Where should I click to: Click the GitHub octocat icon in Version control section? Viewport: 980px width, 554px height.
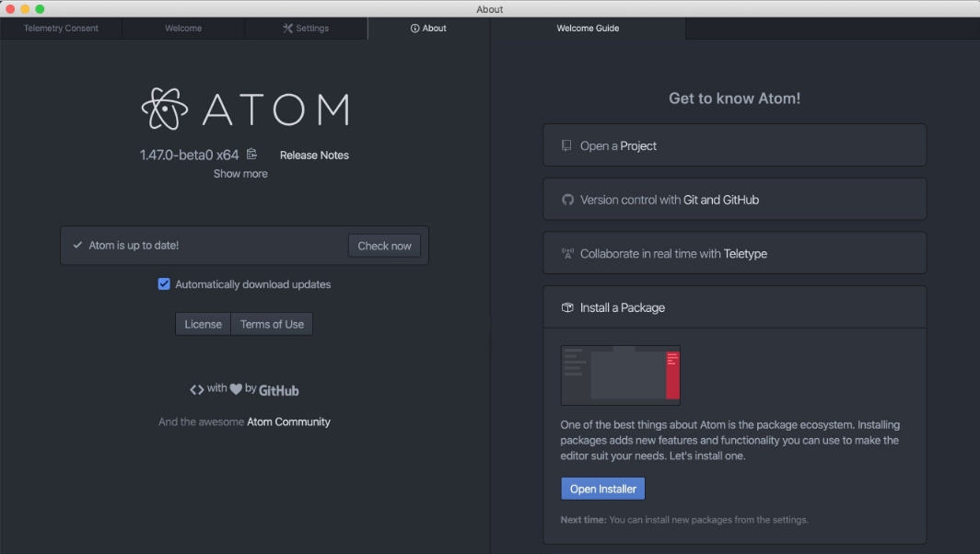[566, 199]
